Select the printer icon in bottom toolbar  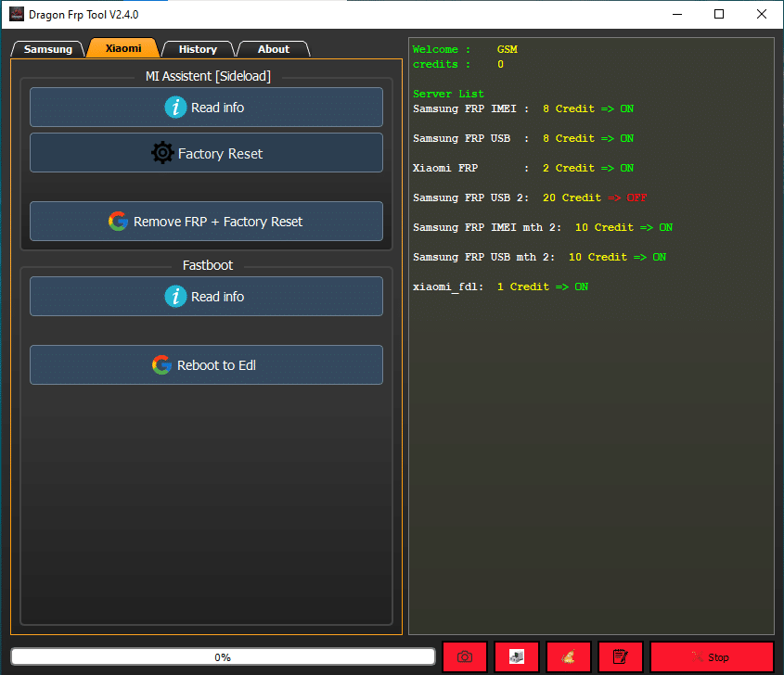coord(517,656)
